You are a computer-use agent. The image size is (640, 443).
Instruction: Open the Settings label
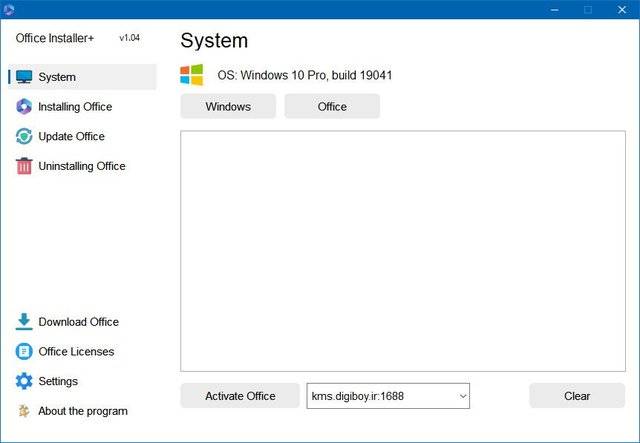58,381
